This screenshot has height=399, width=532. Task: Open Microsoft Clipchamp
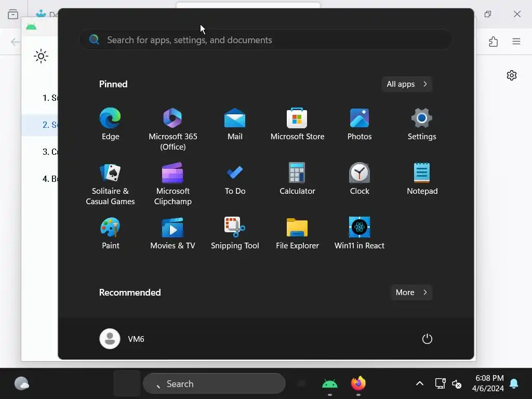pyautogui.click(x=172, y=183)
